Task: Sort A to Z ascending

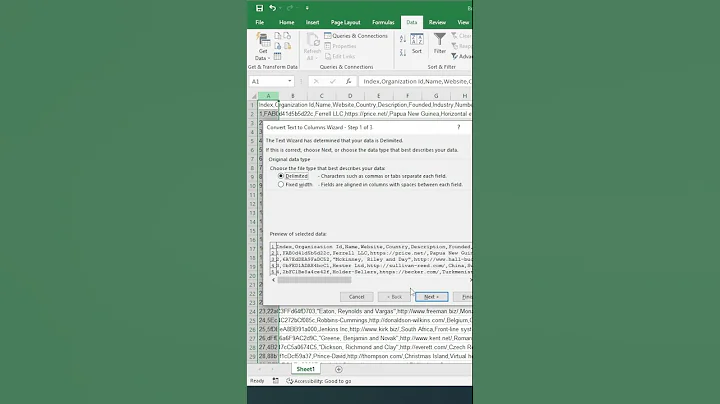Action: (x=403, y=39)
